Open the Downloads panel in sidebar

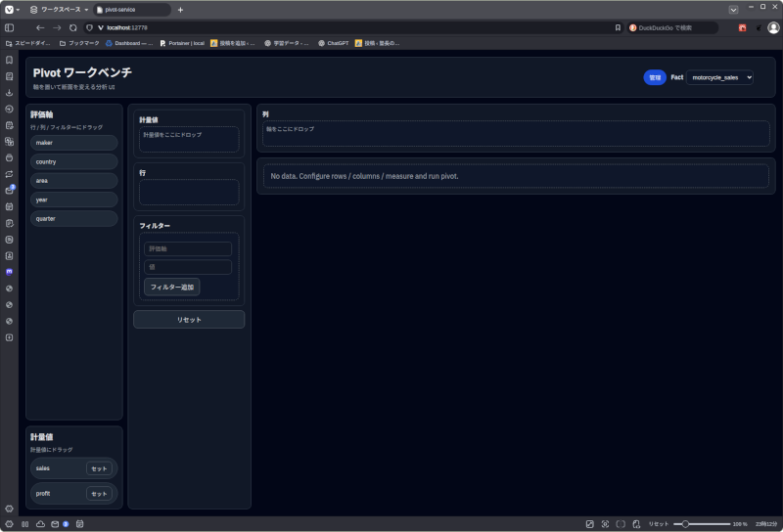[x=10, y=92]
